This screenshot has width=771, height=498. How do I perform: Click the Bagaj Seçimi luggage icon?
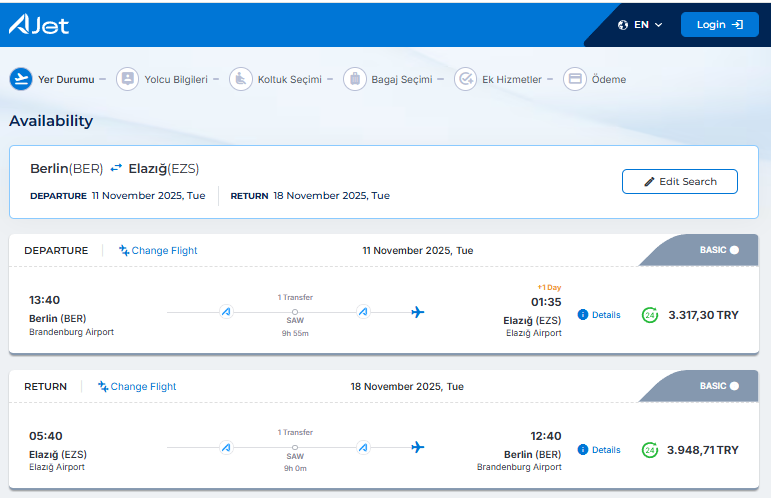click(x=355, y=79)
